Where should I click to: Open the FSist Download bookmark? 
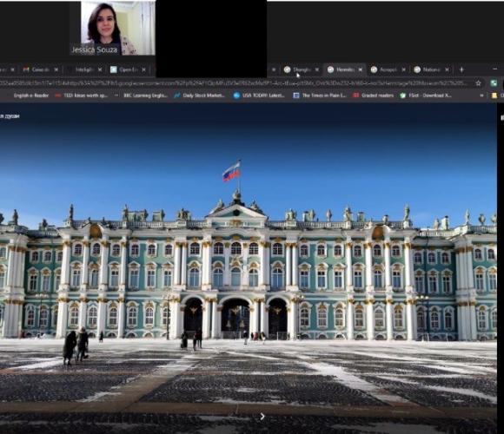coord(426,95)
